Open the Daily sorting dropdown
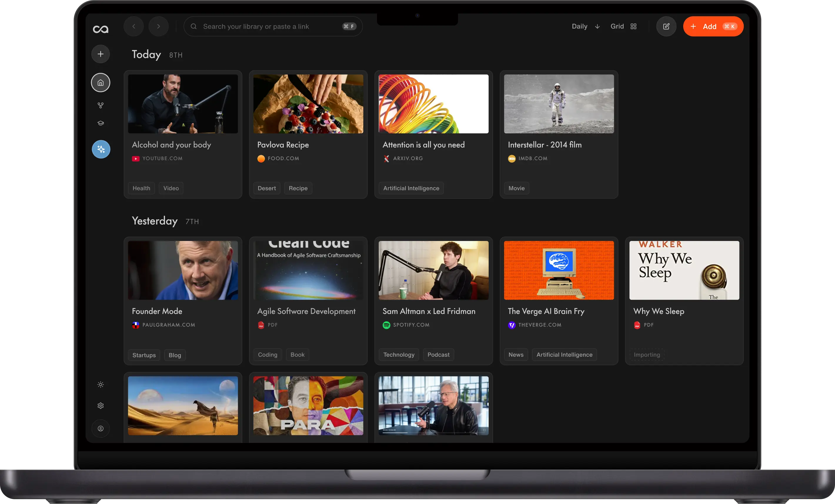 (586, 26)
